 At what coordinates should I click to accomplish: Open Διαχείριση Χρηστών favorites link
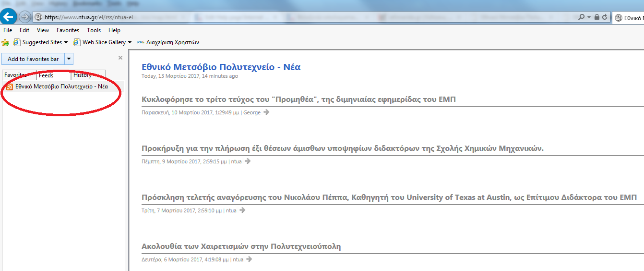point(172,42)
